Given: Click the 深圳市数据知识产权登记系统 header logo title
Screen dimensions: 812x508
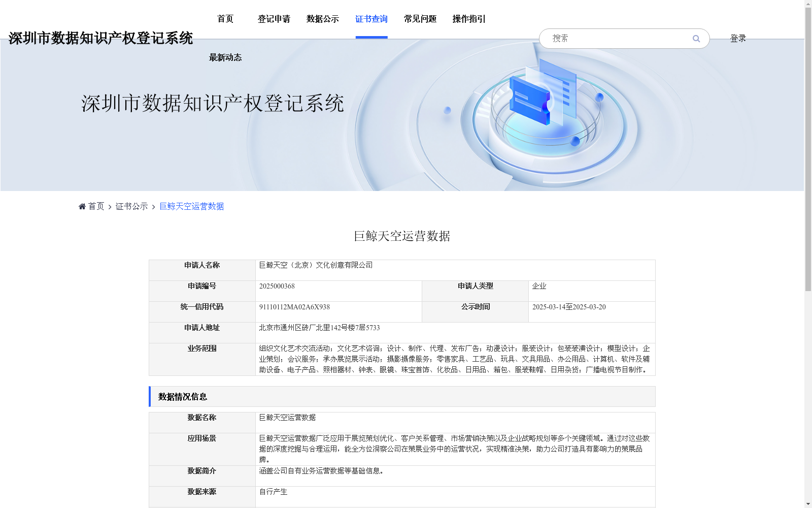Looking at the screenshot, I should 100,38.
